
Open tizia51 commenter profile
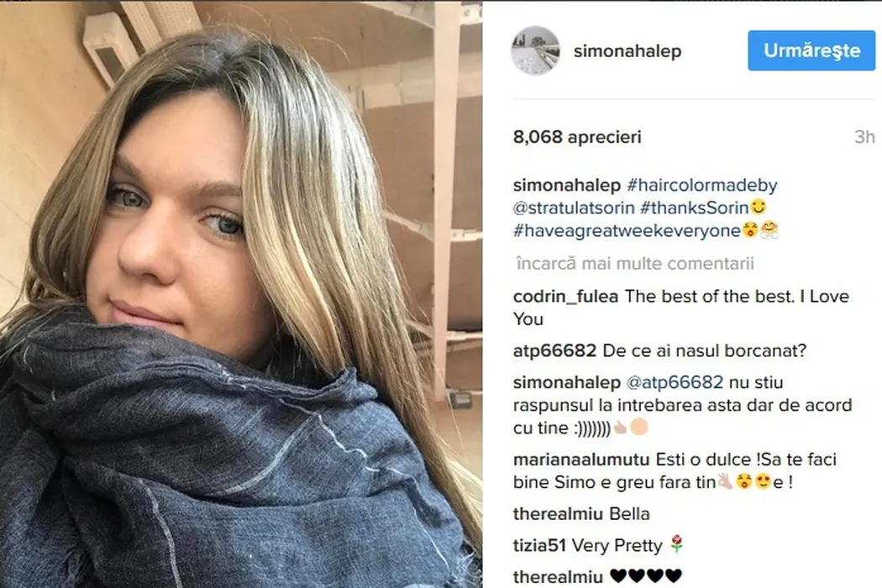click(539, 545)
